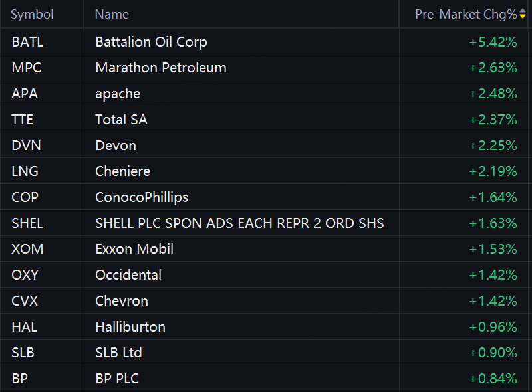Sort by the Name column header
The height and width of the screenshot is (392, 532).
112,14
